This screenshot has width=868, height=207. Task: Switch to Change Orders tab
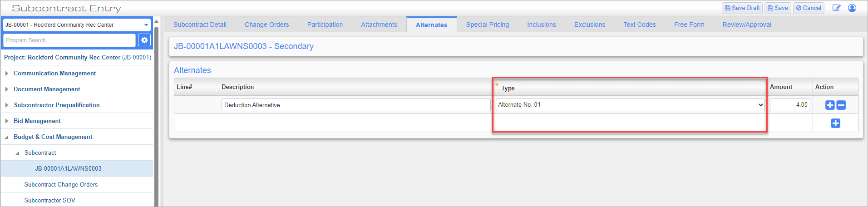coord(266,25)
